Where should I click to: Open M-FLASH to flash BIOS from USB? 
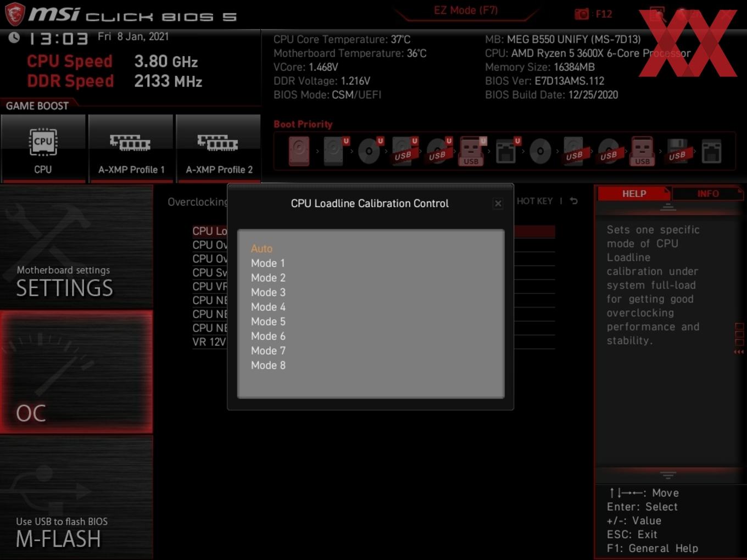point(76,497)
